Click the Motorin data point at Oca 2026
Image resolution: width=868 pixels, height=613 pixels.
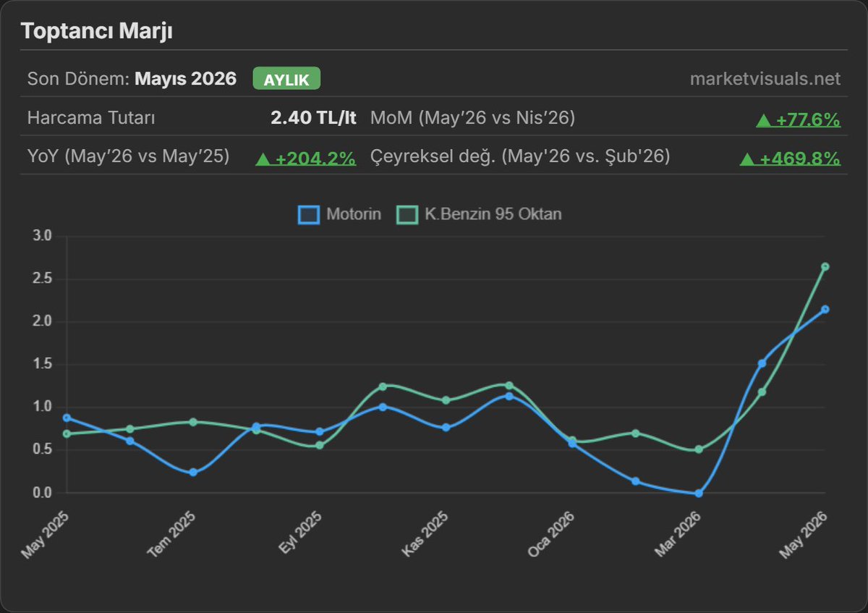572,444
